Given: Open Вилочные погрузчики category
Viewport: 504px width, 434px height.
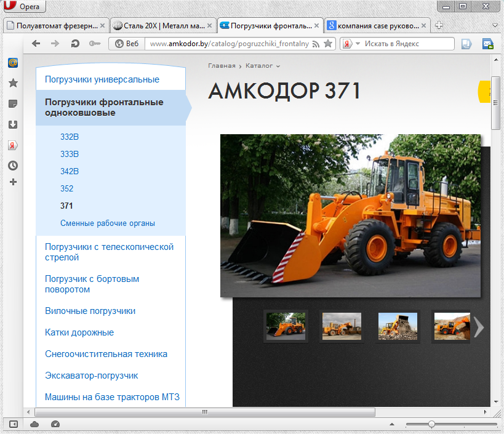Looking at the screenshot, I should coord(90,311).
